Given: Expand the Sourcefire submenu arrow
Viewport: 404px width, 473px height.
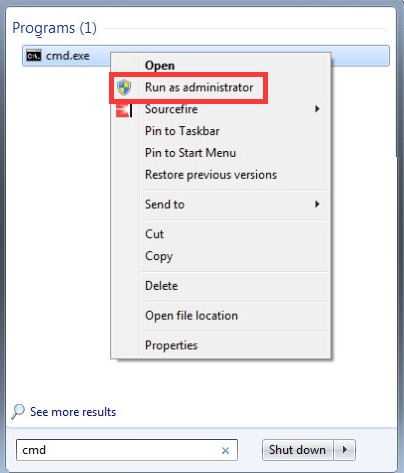Looking at the screenshot, I should (317, 109).
